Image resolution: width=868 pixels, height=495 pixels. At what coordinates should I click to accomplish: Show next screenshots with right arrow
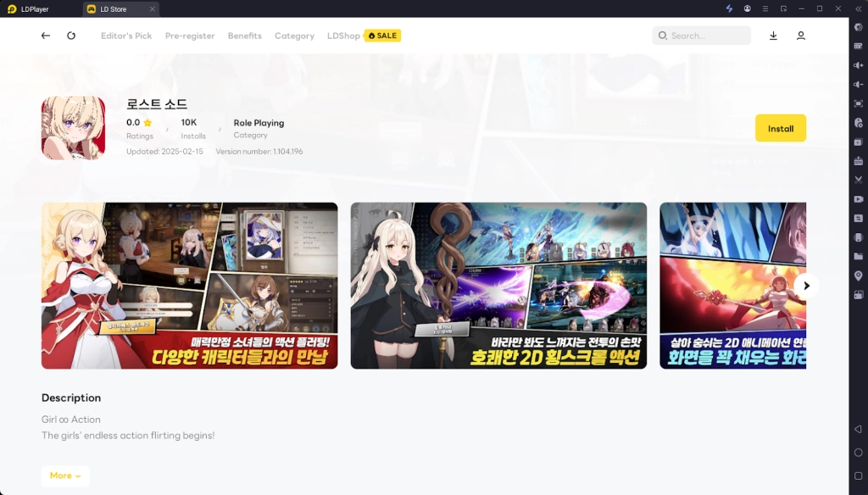click(806, 286)
